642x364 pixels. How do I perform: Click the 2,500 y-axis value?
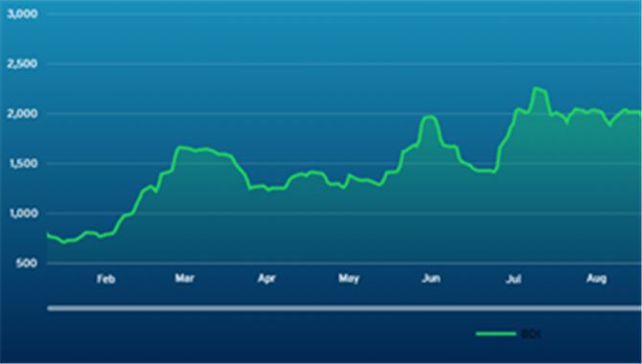23,63
